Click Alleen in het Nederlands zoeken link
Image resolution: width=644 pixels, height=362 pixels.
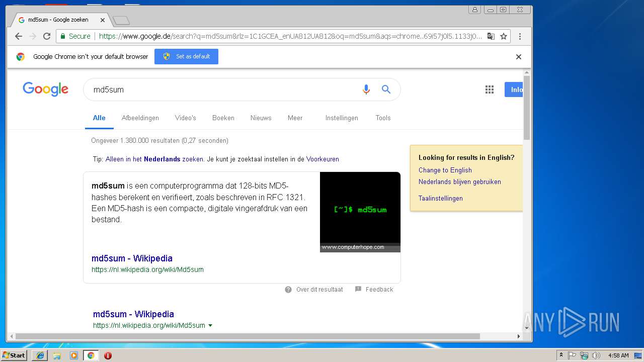click(x=154, y=159)
